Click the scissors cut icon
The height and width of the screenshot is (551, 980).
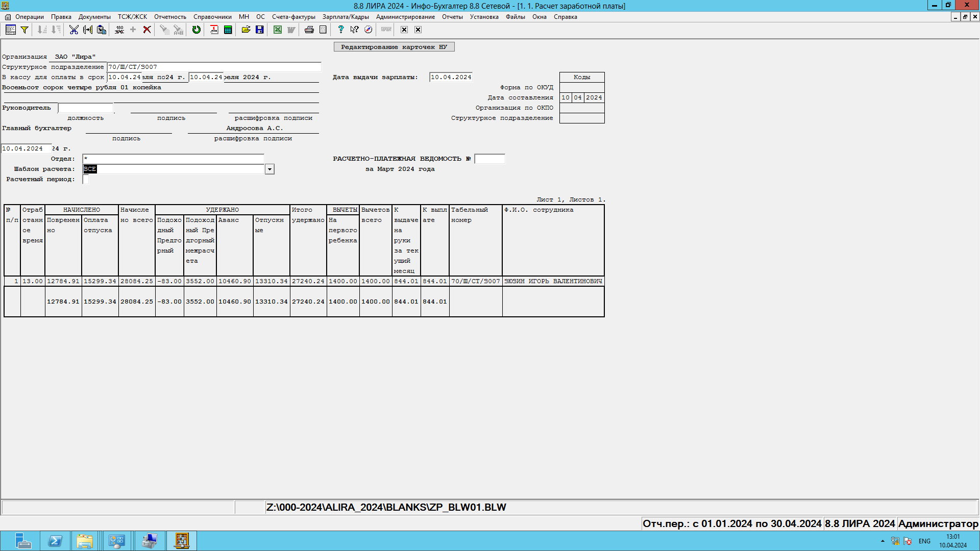74,30
